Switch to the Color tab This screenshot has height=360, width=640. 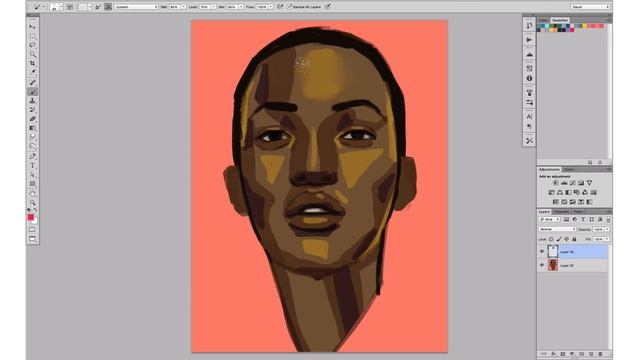(x=543, y=20)
